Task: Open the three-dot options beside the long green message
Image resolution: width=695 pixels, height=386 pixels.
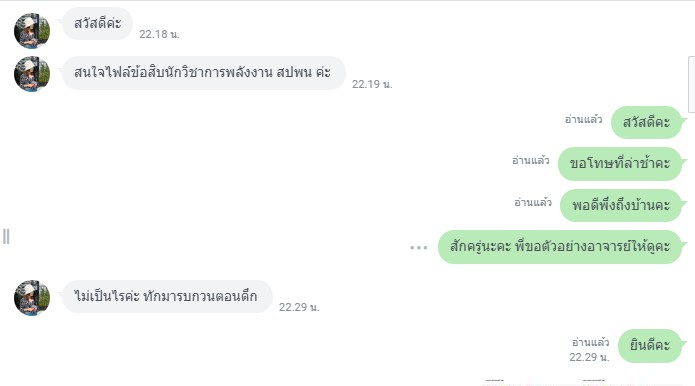Action: pyautogui.click(x=418, y=247)
